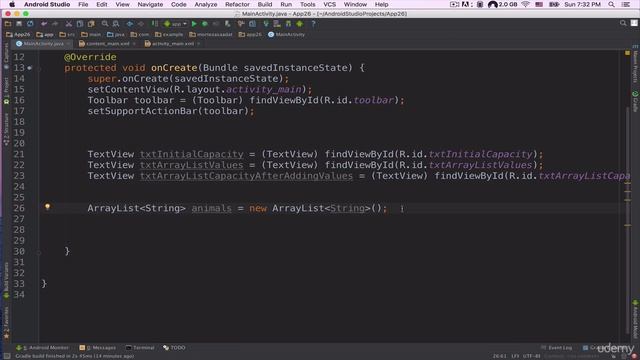Open the Refactor menu
The height and width of the screenshot is (360, 640).
tap(237, 4)
